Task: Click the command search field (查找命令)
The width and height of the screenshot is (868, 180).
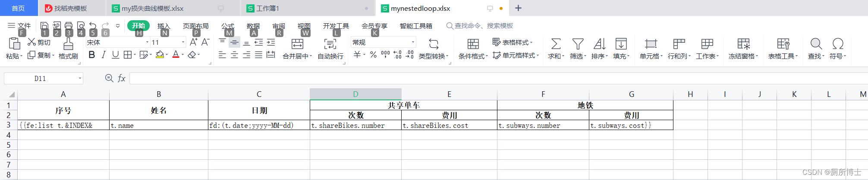Action: 480,26
